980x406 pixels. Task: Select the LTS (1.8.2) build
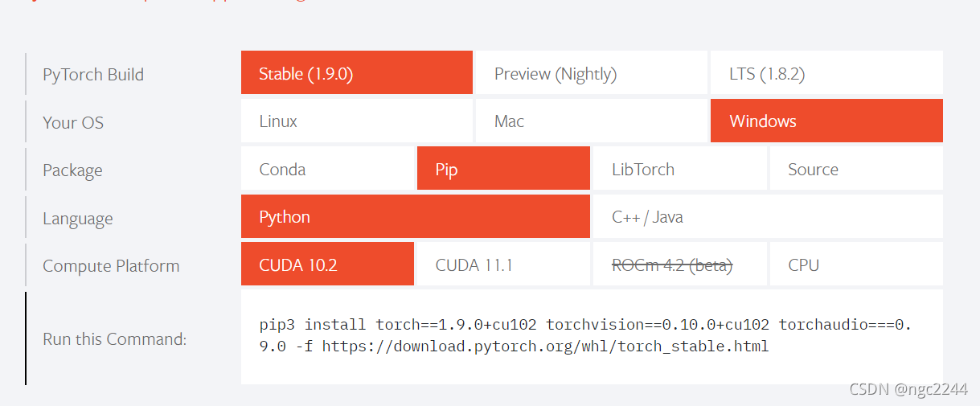click(826, 73)
